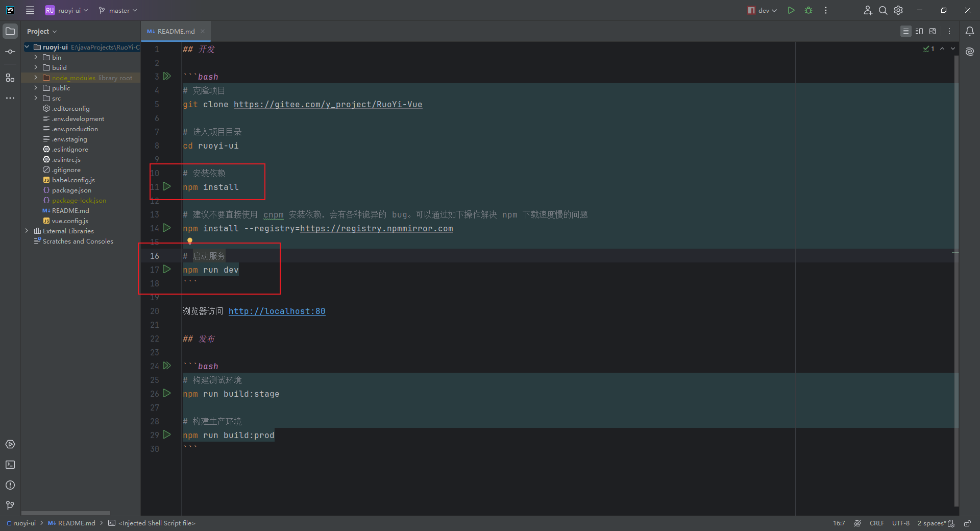Image resolution: width=980 pixels, height=531 pixels.
Task: Open Code With Me add-user icon
Action: (868, 10)
